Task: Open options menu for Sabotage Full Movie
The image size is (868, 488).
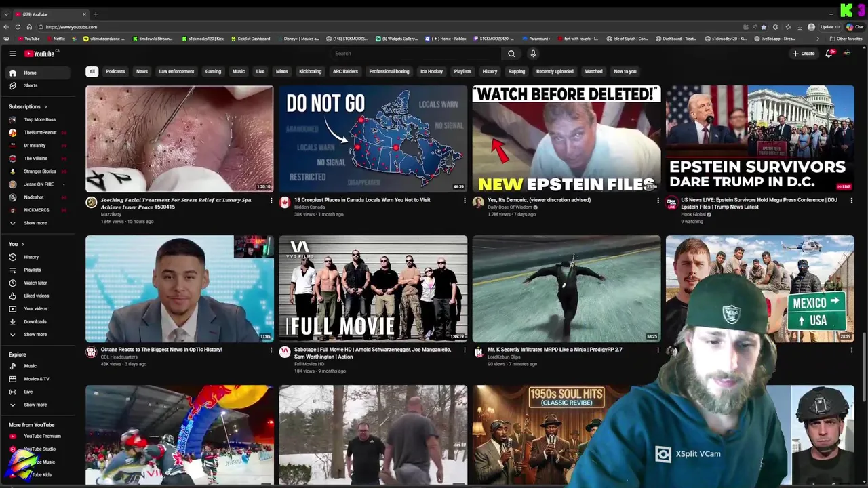Action: 465,350
